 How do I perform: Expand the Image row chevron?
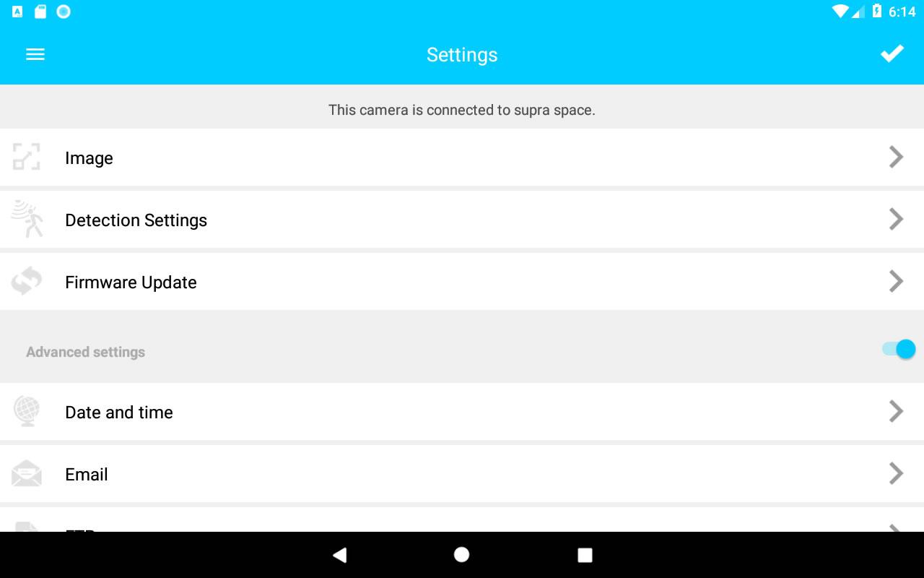[896, 157]
